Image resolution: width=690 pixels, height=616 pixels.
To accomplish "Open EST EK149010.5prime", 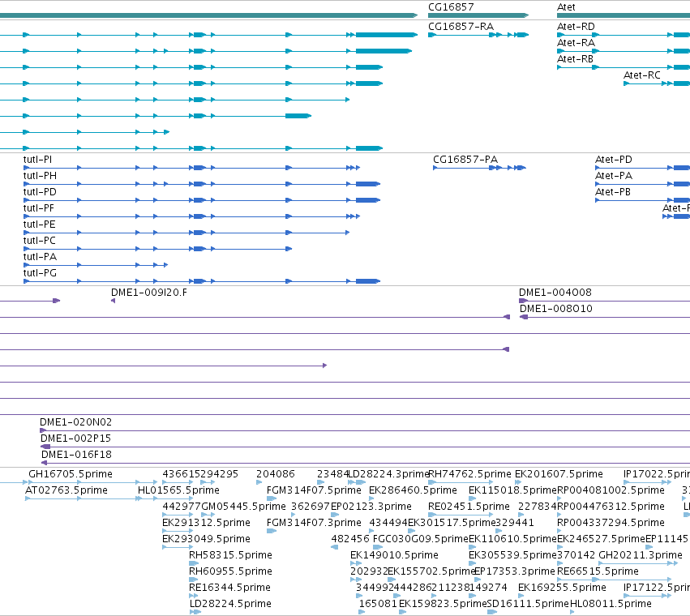I will (x=394, y=555).
